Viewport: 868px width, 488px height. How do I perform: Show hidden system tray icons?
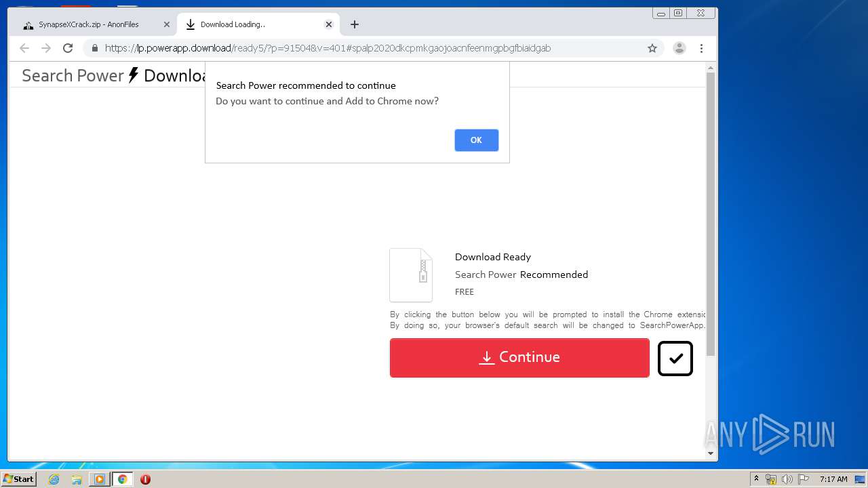click(756, 479)
